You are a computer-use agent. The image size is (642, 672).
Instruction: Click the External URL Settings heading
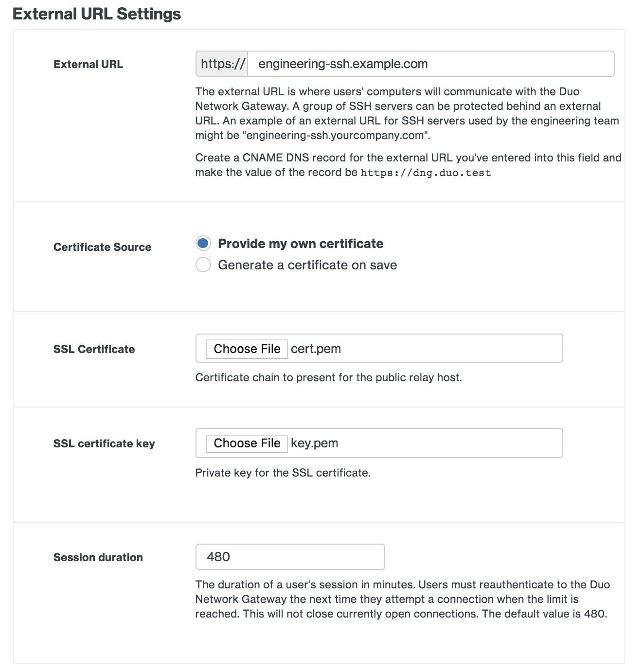(97, 14)
